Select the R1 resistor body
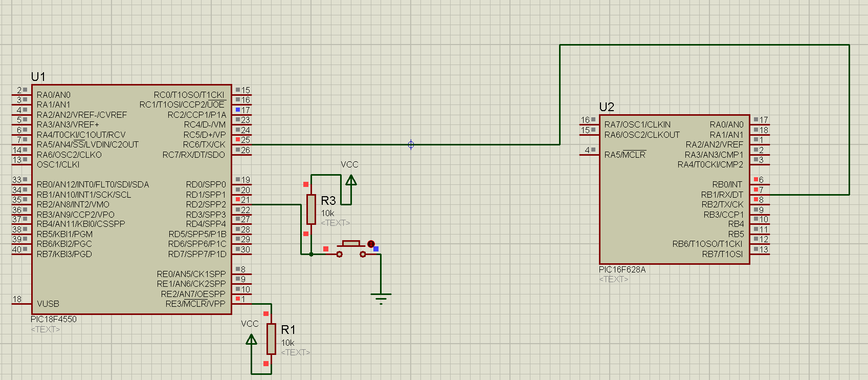This screenshot has height=380, width=868. pyautogui.click(x=271, y=339)
